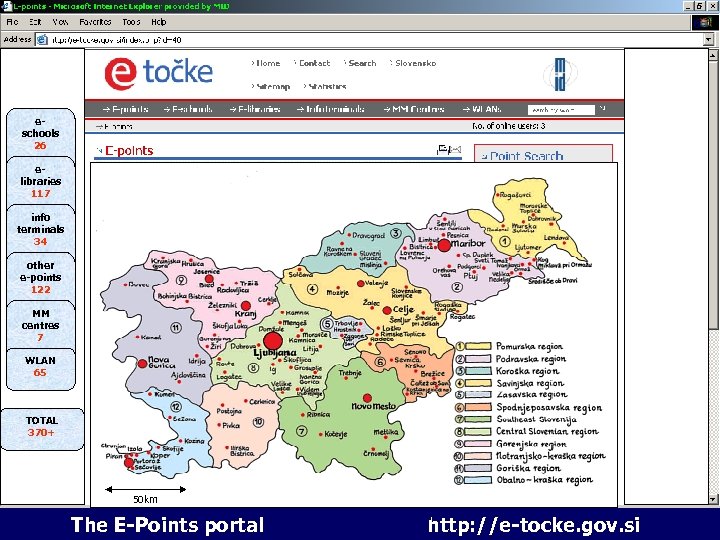Click the search by word input field

[x=561, y=110]
